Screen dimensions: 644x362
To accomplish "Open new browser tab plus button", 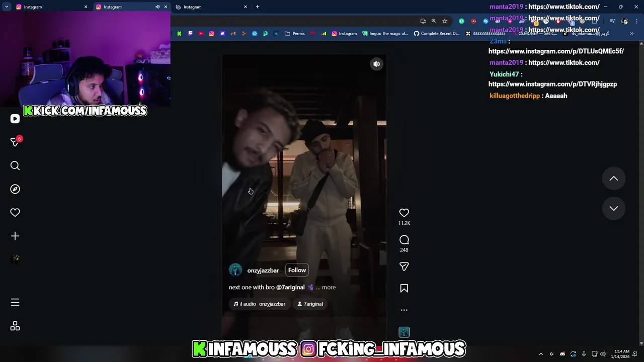I will 258,7.
